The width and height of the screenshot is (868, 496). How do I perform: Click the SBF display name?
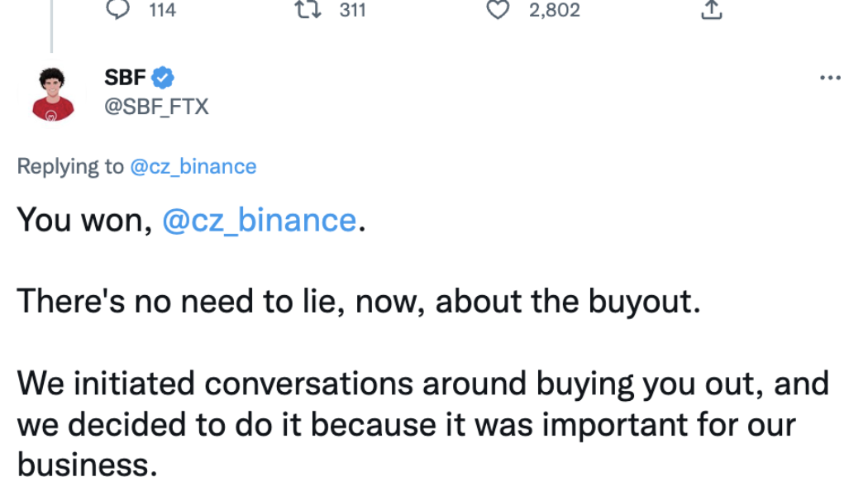tap(122, 76)
